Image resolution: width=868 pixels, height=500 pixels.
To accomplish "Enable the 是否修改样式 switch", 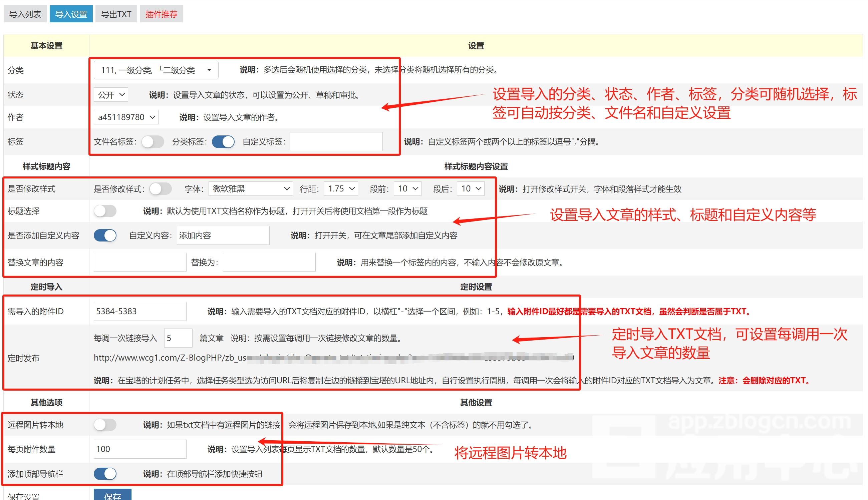I will [x=161, y=189].
